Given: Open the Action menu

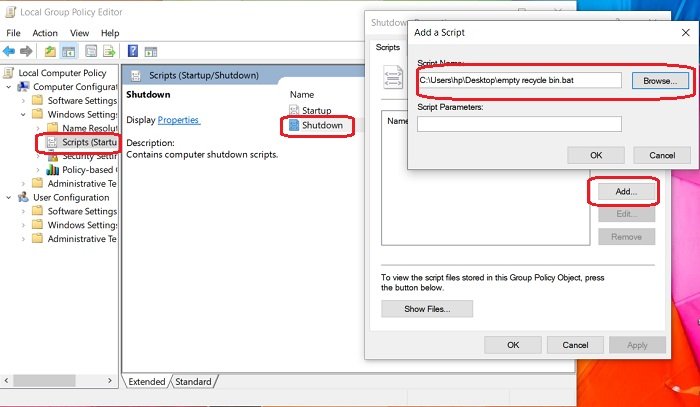Looking at the screenshot, I should point(45,33).
